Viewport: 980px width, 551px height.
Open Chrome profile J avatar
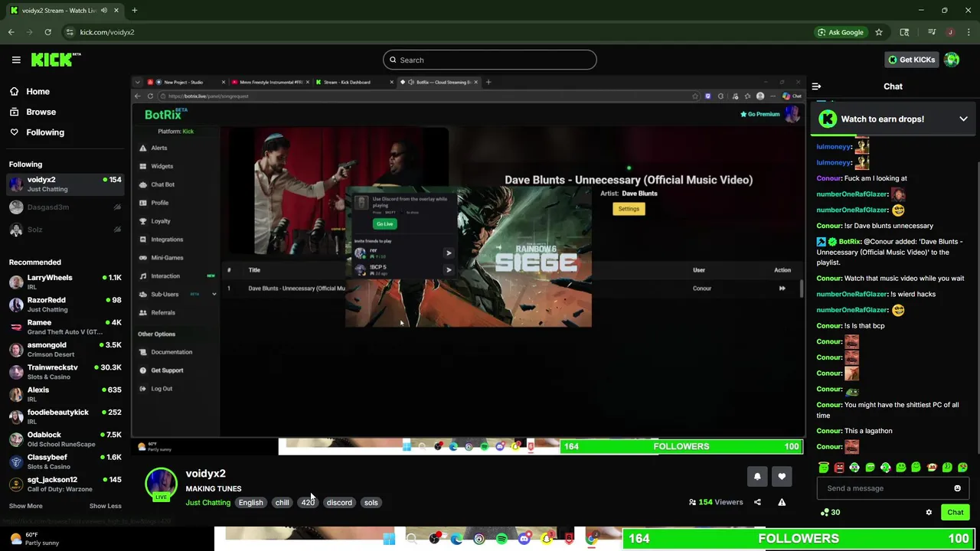950,32
